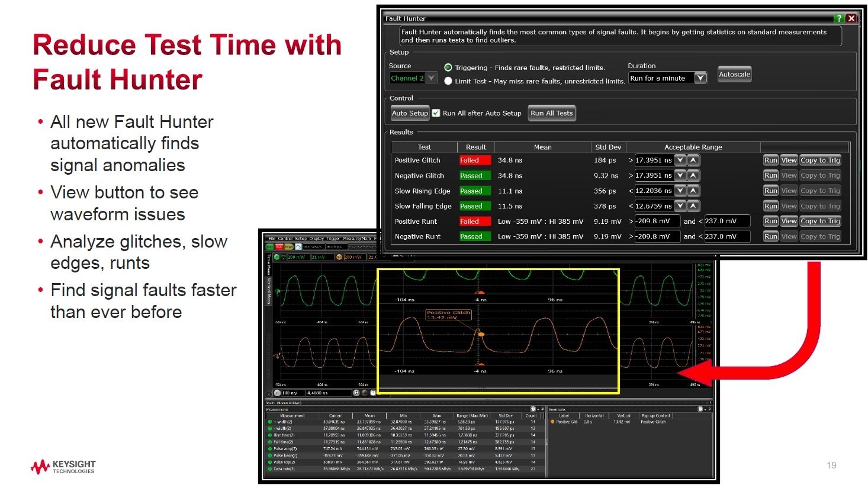Toggle the orange channel indicator icon
868x488 pixels.
[339, 257]
